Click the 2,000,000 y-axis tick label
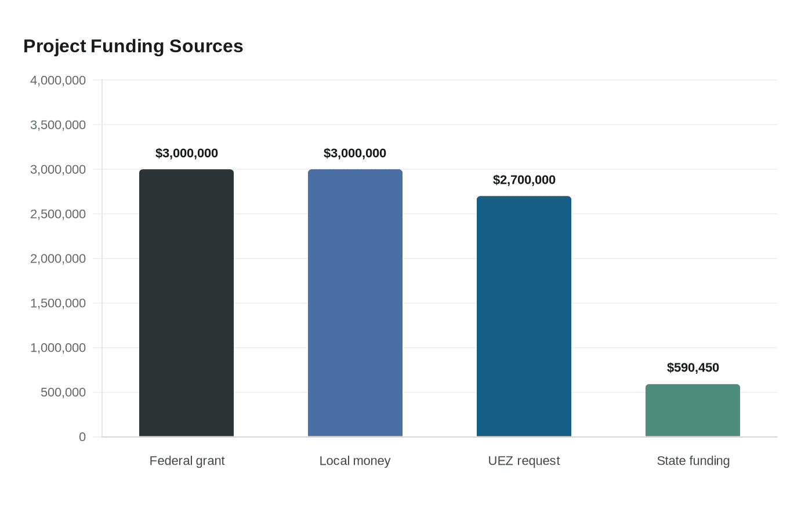 point(58,259)
